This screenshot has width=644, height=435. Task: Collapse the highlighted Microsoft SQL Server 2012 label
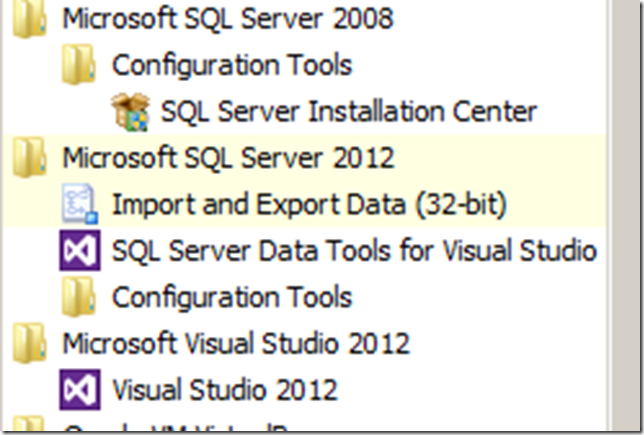pyautogui.click(x=227, y=158)
